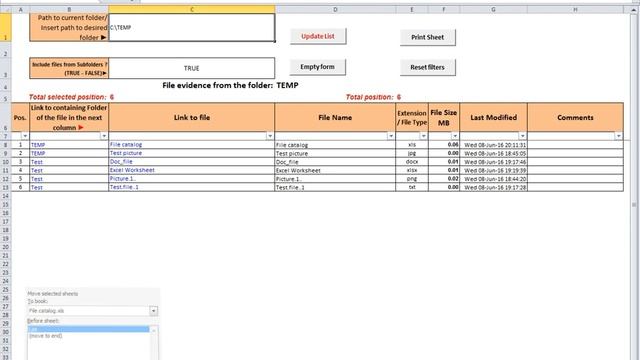Screen dimensions: 640x360
Task: Open the Extension / File Type filter dropdown
Action: click(423, 136)
